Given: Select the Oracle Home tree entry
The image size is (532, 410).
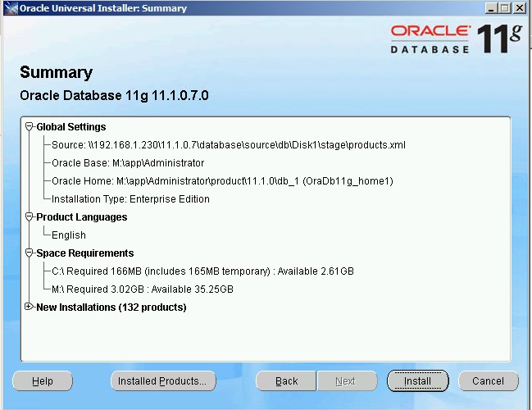Looking at the screenshot, I should (x=221, y=181).
